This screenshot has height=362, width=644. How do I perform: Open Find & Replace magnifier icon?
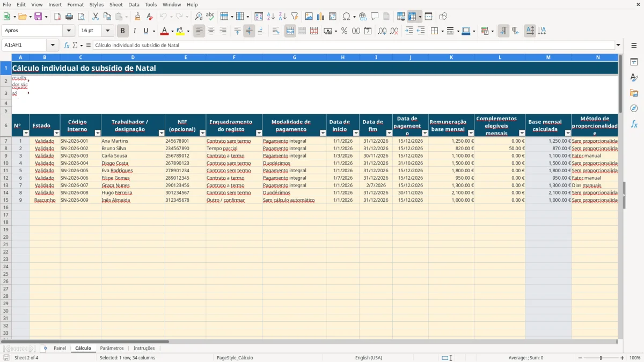point(199,17)
